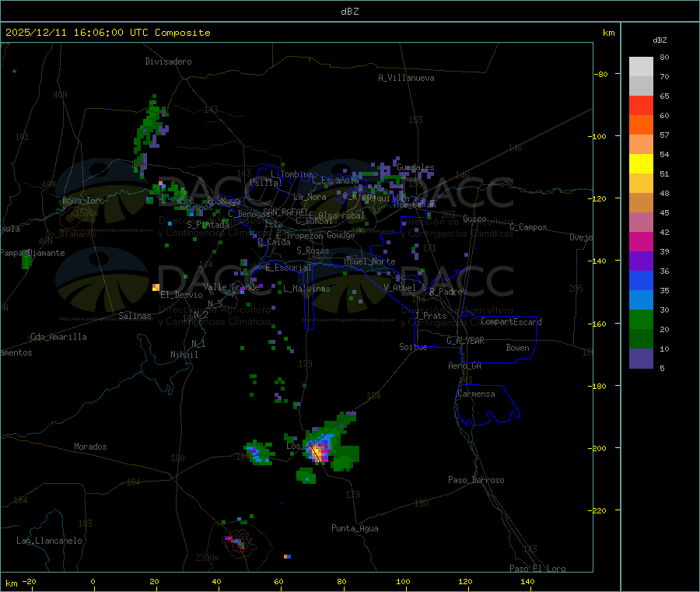Screen dimensions: 700x592
Task: Click the A_Villanueva map label
Action: pyautogui.click(x=406, y=78)
